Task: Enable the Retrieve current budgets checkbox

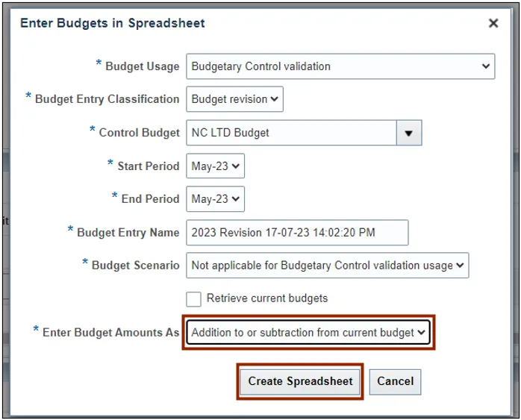Action: (194, 298)
